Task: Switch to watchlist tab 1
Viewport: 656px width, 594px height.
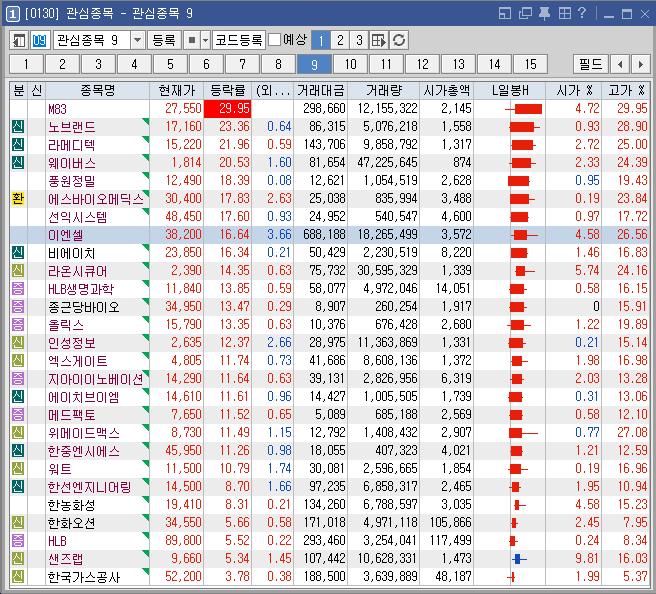Action: pyautogui.click(x=26, y=64)
